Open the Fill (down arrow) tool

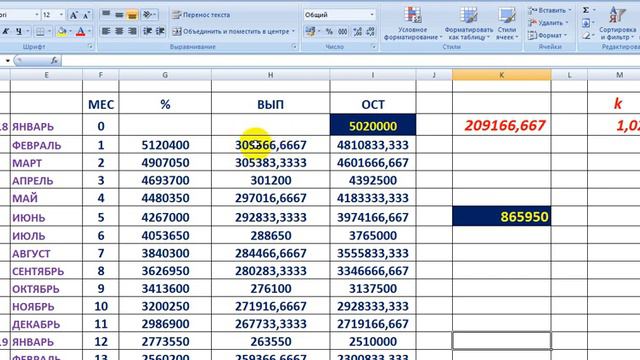coord(586,23)
